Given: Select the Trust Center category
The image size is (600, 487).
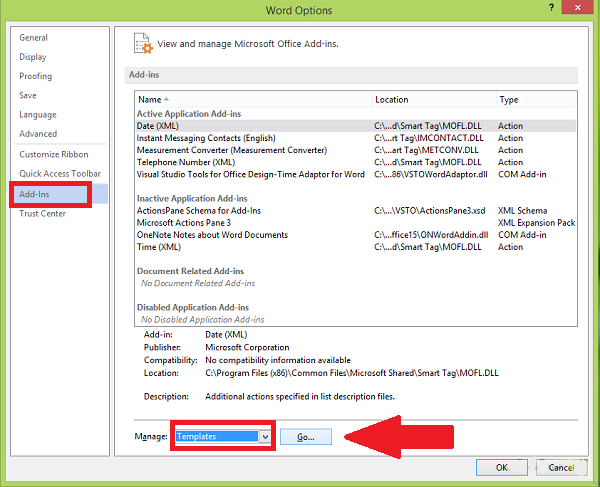Looking at the screenshot, I should (43, 213).
